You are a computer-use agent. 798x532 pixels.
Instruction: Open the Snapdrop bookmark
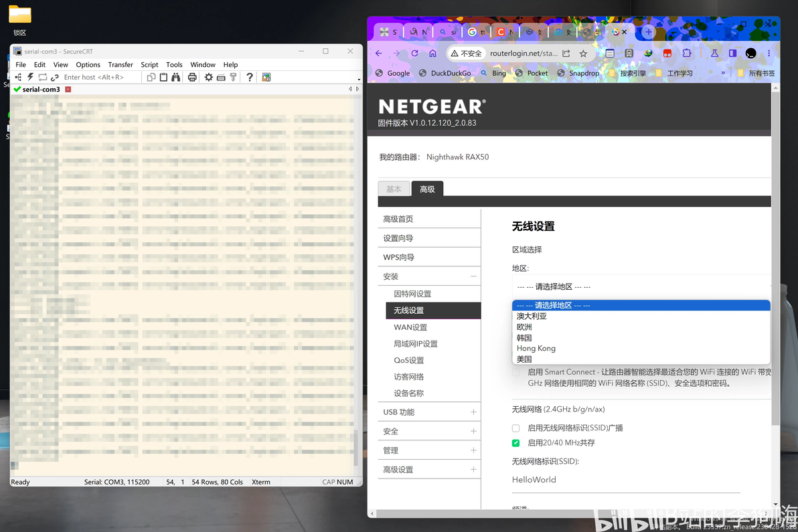578,73
